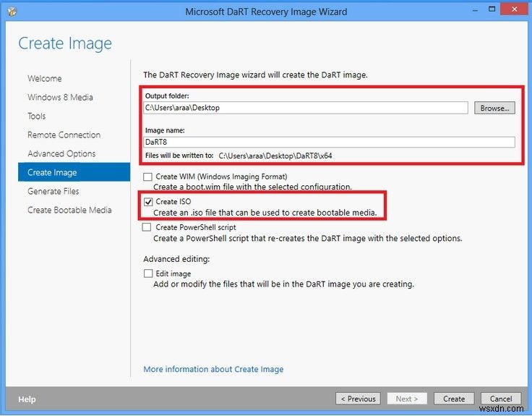Screen dimensions: 532x416
Task: Click the 'Advanced editing:' label
Action: (x=176, y=259)
